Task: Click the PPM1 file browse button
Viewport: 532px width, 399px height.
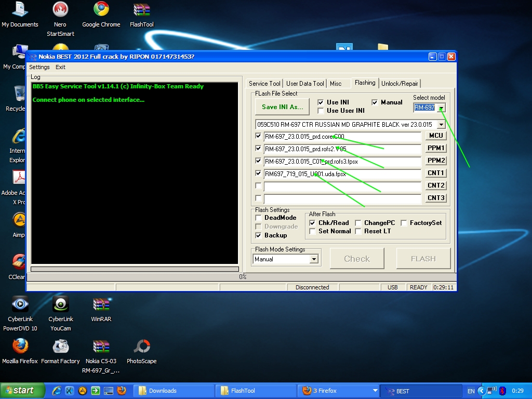Action: click(436, 148)
